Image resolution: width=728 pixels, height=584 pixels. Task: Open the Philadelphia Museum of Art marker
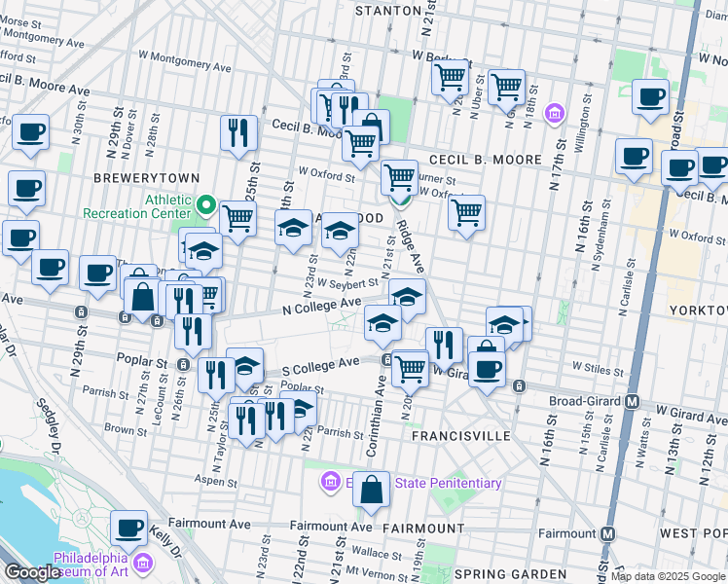[x=143, y=564]
